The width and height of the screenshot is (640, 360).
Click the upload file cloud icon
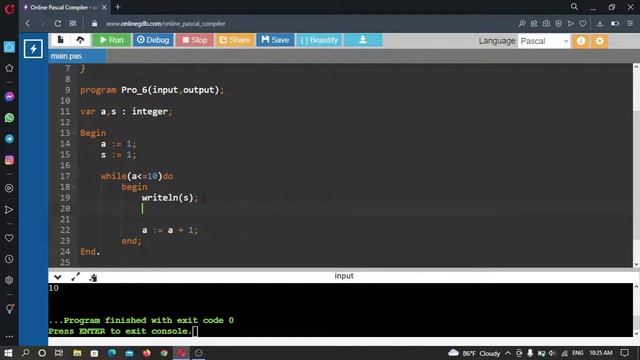point(80,40)
